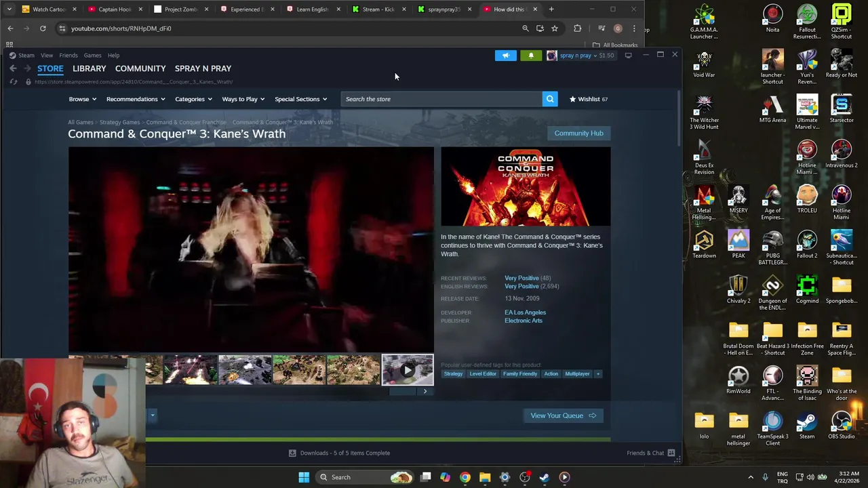Open RimWorld desktop icon
Image resolution: width=868 pixels, height=488 pixels.
click(x=738, y=381)
